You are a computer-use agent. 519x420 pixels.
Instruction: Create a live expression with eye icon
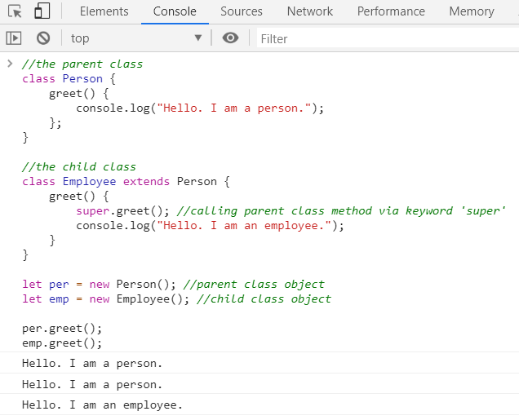click(x=231, y=38)
